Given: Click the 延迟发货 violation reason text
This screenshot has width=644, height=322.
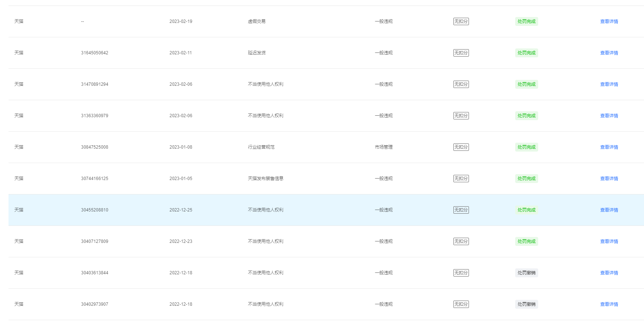Looking at the screenshot, I should [256, 53].
